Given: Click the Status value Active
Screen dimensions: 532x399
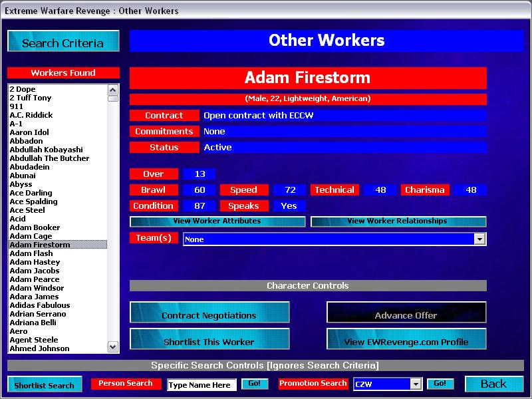Looking at the screenshot, I should click(x=218, y=147).
